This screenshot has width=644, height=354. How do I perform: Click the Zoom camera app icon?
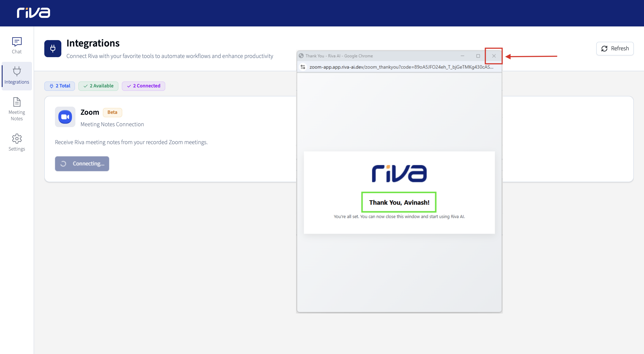coord(65,117)
